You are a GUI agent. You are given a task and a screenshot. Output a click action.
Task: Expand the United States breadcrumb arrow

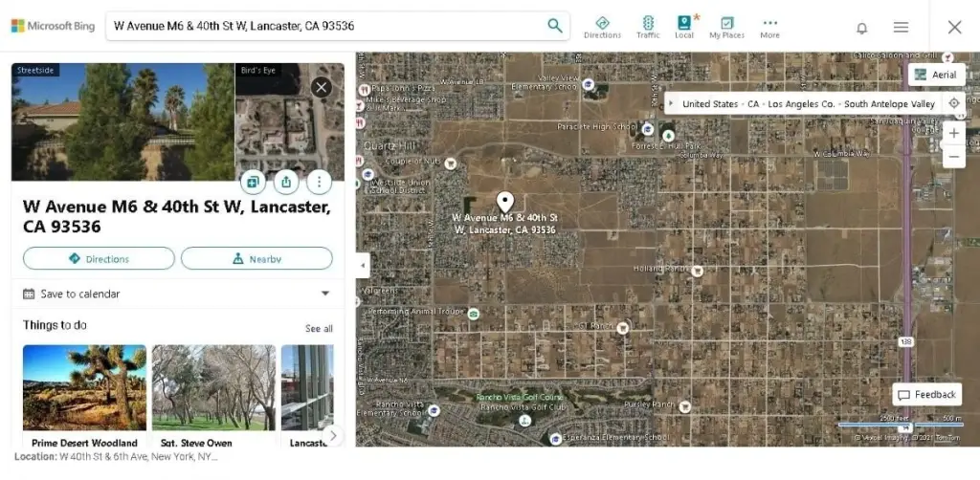[671, 103]
